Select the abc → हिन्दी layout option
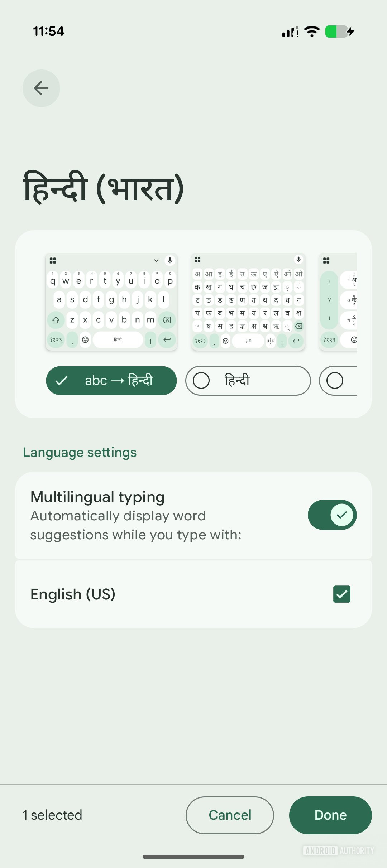The width and height of the screenshot is (387, 868). (x=111, y=380)
